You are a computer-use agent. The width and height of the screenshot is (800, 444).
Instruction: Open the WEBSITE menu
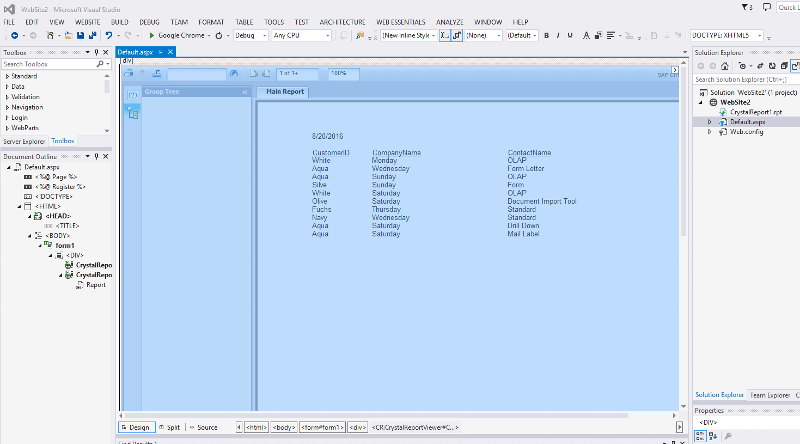point(87,22)
